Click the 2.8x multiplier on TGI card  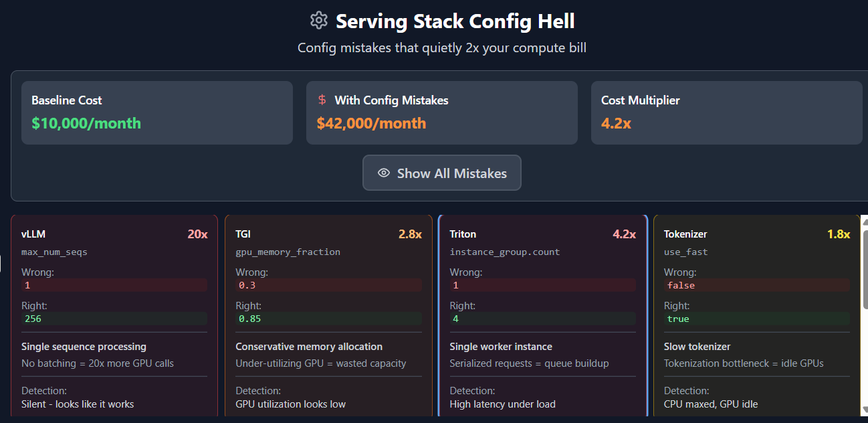click(410, 234)
